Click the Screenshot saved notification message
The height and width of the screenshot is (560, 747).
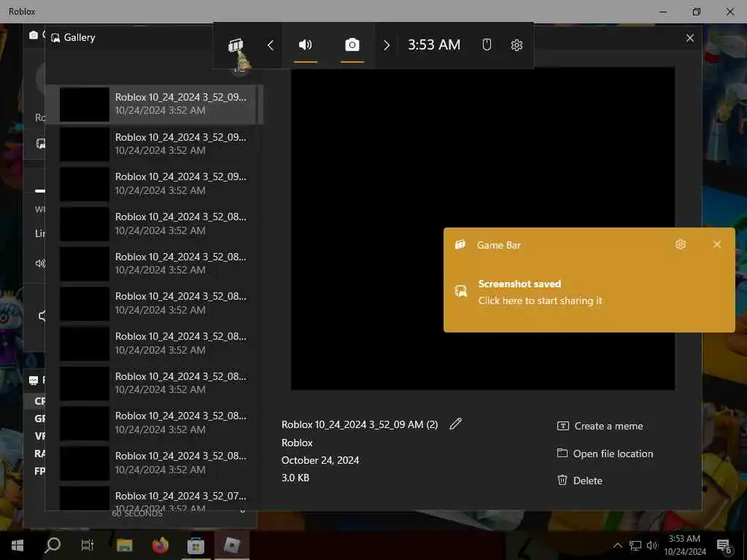coord(541,292)
